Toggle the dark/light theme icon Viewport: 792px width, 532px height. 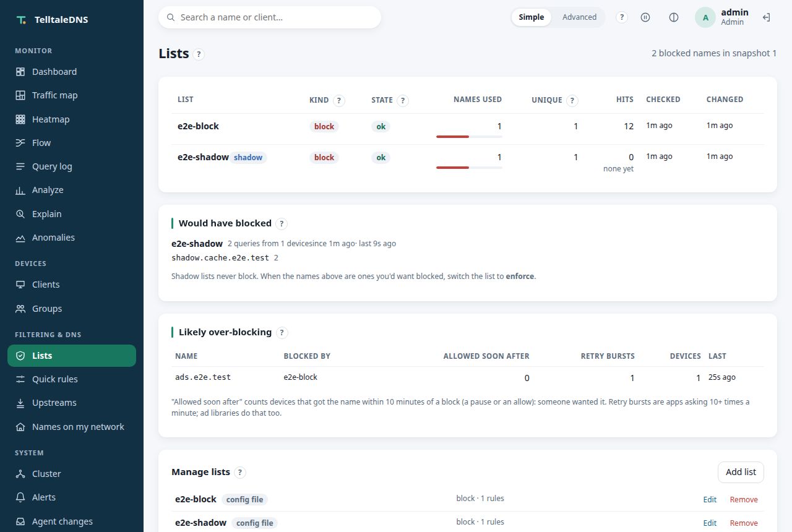point(674,17)
